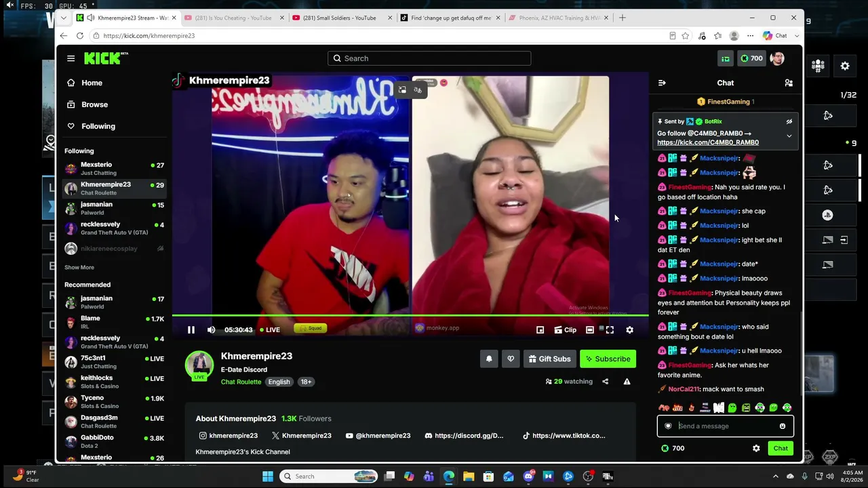Open the TikTok profile link

click(564, 436)
